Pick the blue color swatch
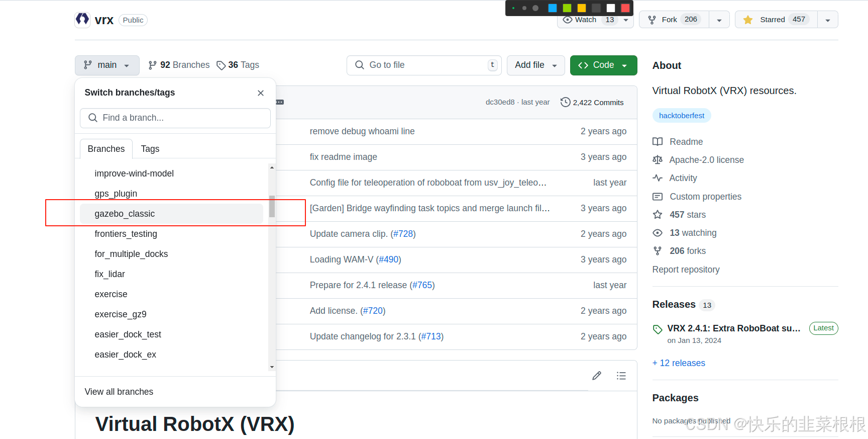 [553, 8]
